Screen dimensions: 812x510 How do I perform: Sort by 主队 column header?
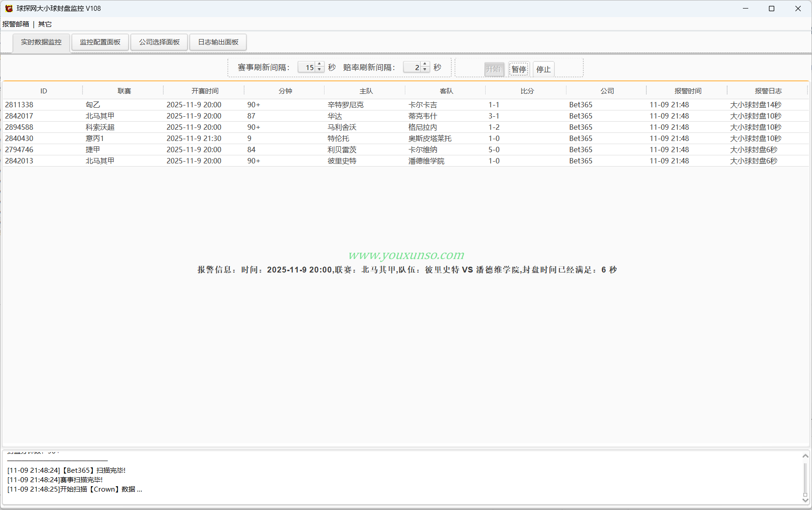366,91
